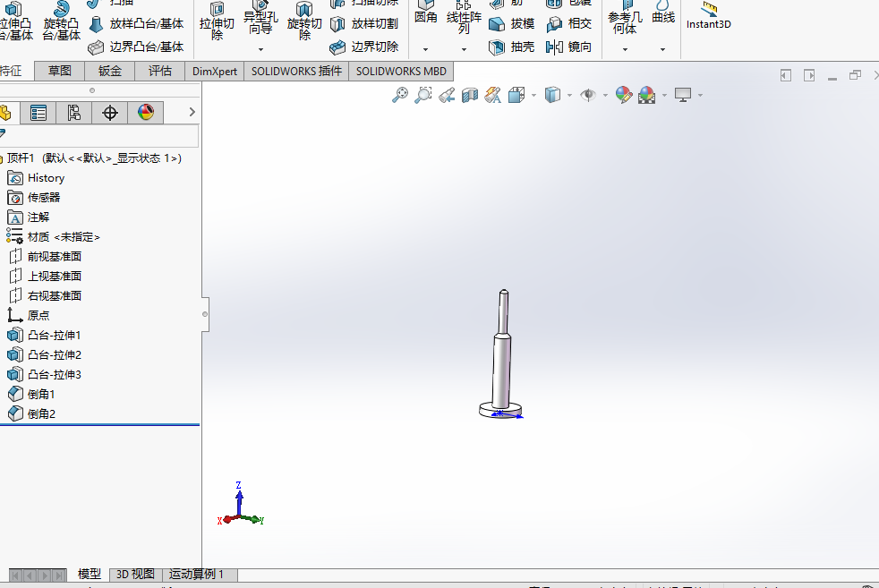Viewport: 879px width, 588px height.
Task: Open the View Settings dropdown arrow
Action: coord(701,95)
